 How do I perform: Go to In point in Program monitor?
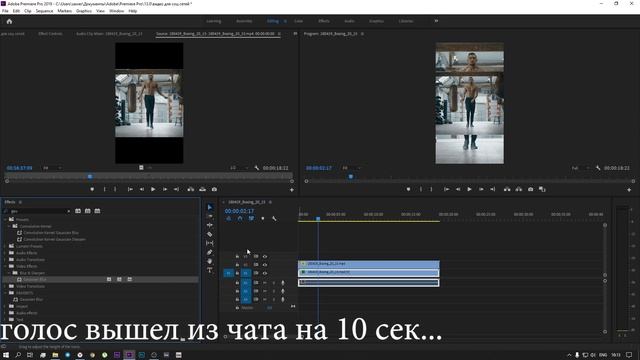pyautogui.click(x=447, y=189)
